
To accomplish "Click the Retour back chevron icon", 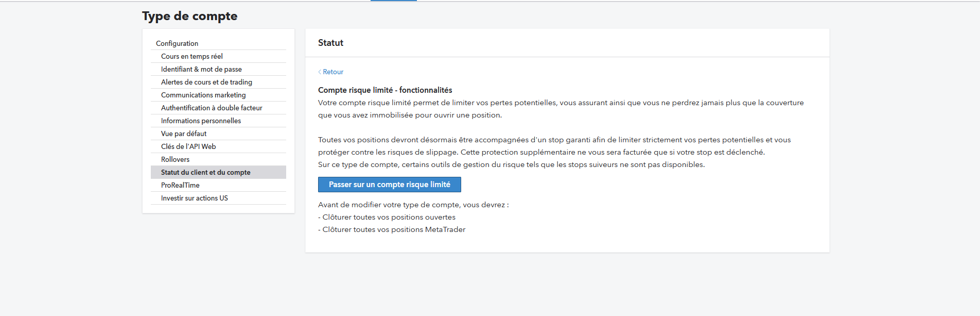I will pos(320,72).
